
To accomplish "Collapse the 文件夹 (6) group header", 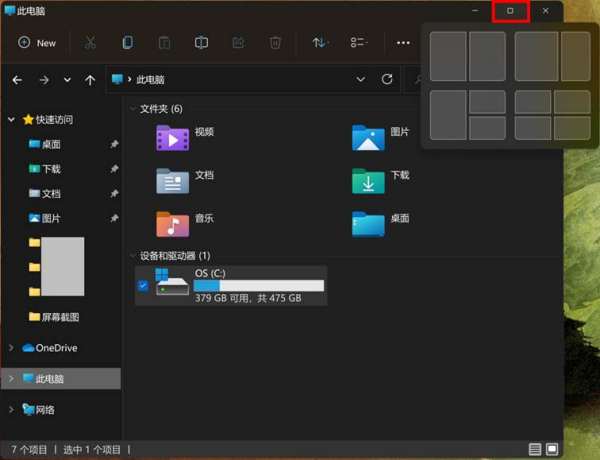I will [133, 108].
